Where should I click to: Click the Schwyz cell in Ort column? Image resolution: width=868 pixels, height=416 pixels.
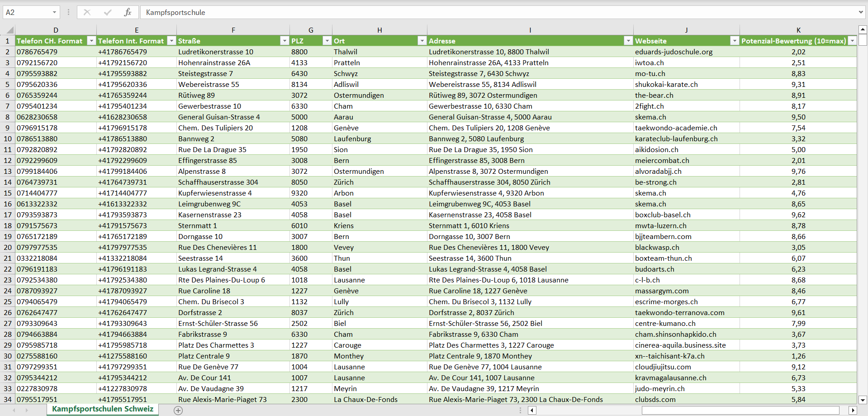click(x=379, y=73)
